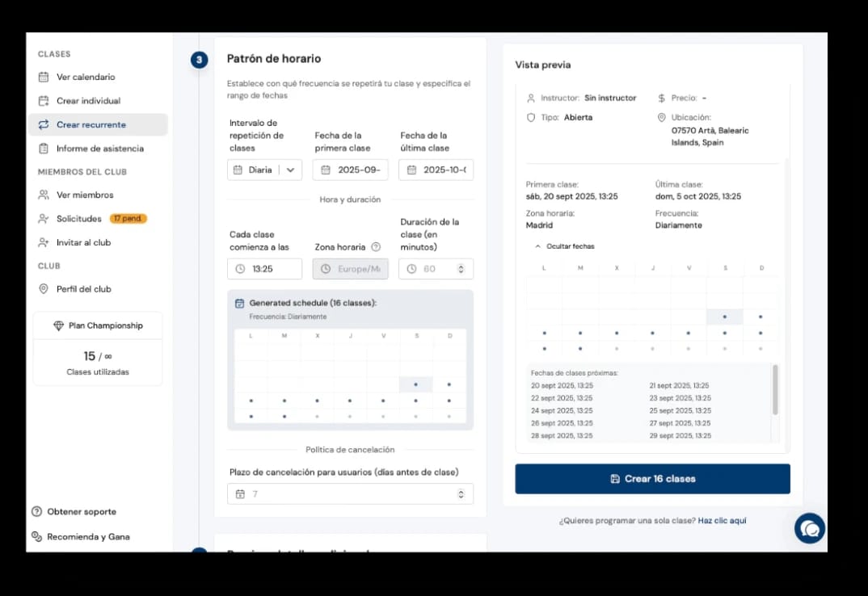Screen dimensions: 868x596
Task: Click the clipboard icon of Informe de asistencia
Action: point(44,149)
